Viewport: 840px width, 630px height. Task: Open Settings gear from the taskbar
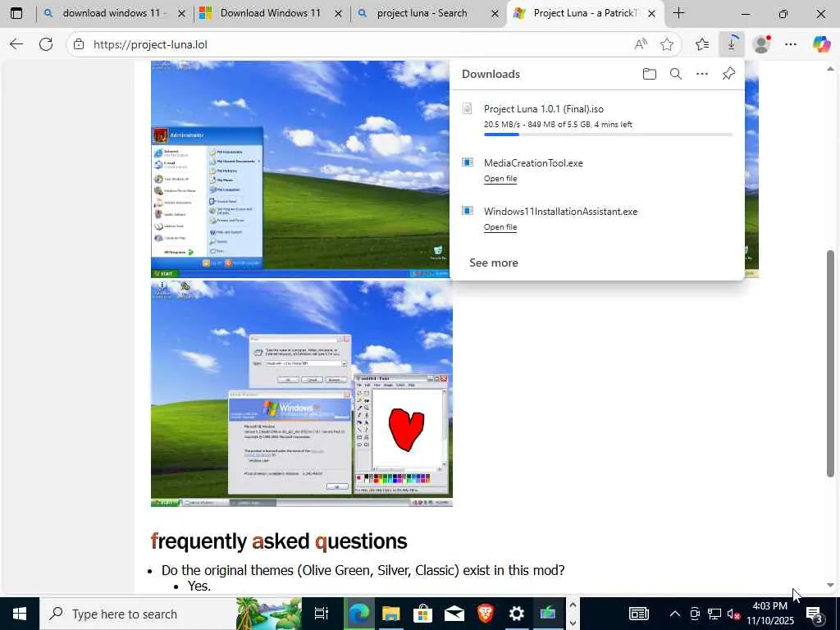click(517, 614)
